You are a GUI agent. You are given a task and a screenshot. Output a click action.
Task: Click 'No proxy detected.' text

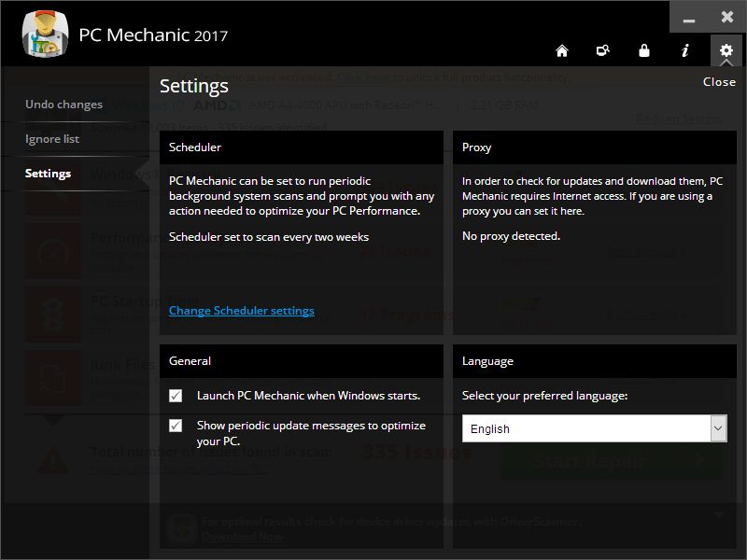pos(511,236)
